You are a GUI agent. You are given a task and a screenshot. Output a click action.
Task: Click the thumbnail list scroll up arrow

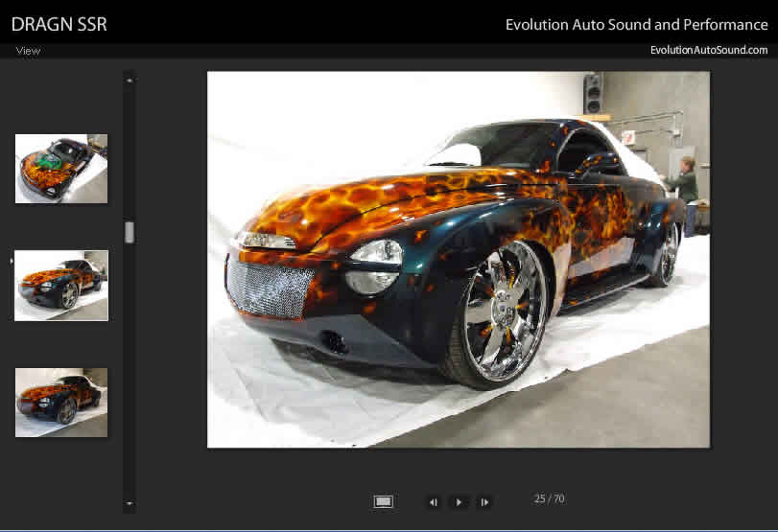[130, 81]
